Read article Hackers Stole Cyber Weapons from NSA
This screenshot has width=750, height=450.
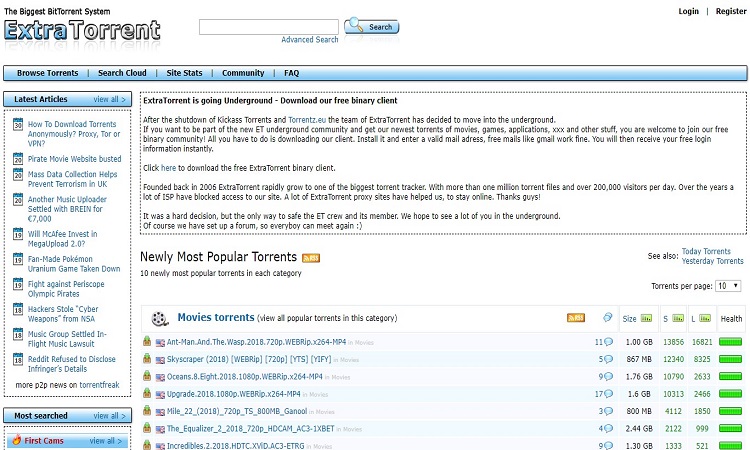pyautogui.click(x=63, y=314)
